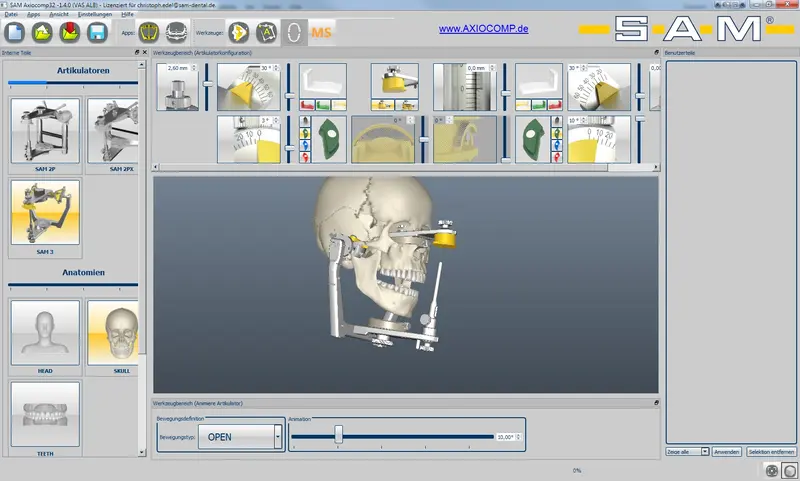Screen dimensions: 800x481
Task: Toggle the red pin beside left green insert
Action: pos(305,158)
